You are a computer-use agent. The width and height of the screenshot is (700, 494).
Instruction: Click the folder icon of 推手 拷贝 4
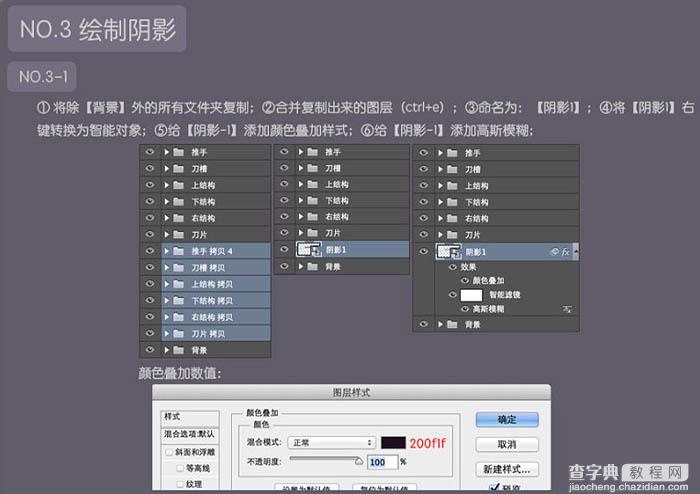[x=179, y=251]
